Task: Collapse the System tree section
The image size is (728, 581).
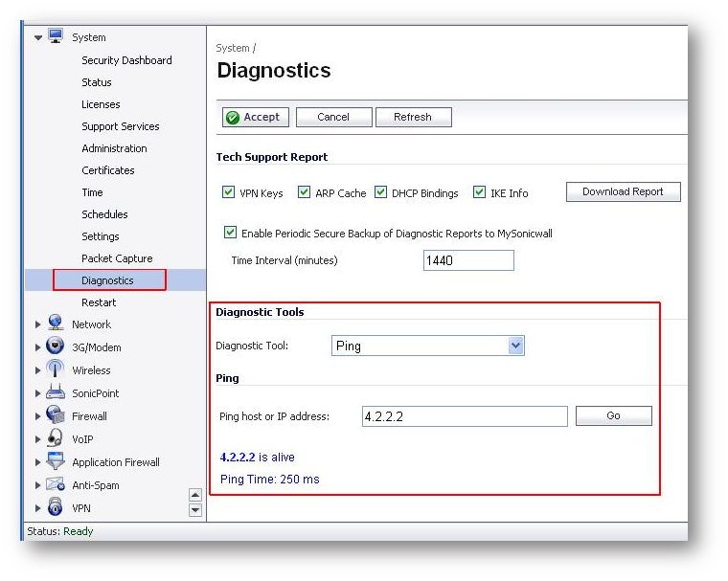Action: (x=38, y=37)
